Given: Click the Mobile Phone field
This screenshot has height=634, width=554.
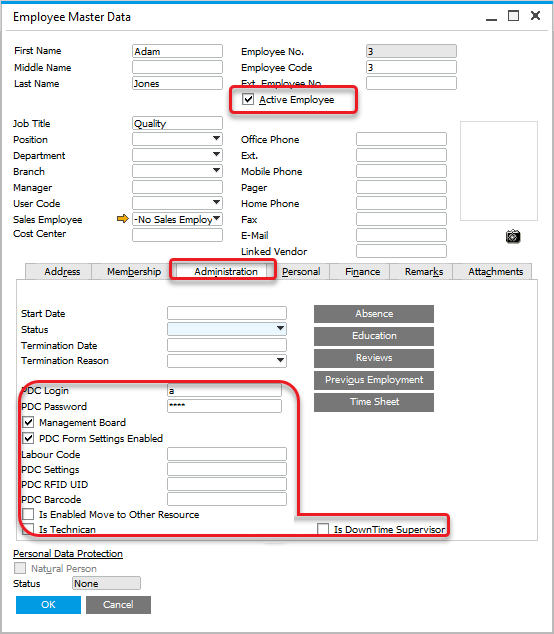Looking at the screenshot, I should (401, 171).
